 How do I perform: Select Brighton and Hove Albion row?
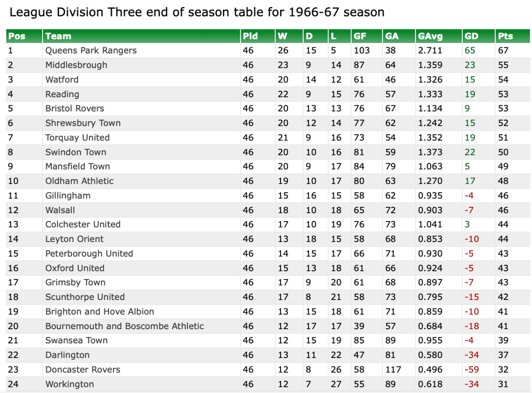point(100,311)
